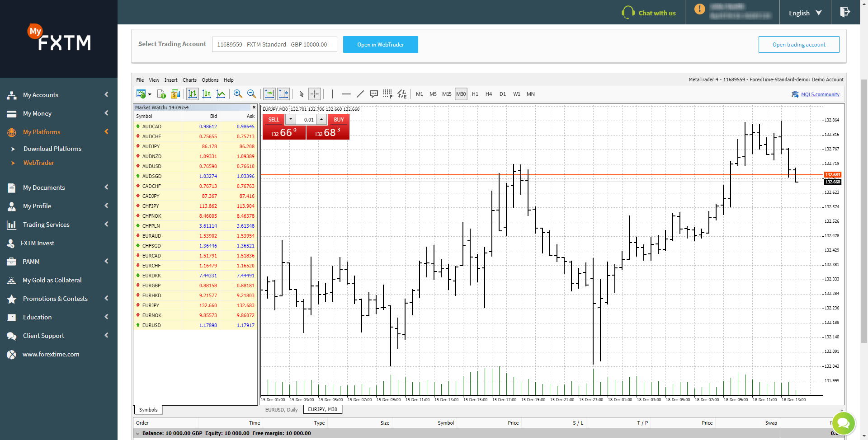868x440 pixels.
Task: Select the Fibonacci retracement tool
Action: [x=388, y=94]
